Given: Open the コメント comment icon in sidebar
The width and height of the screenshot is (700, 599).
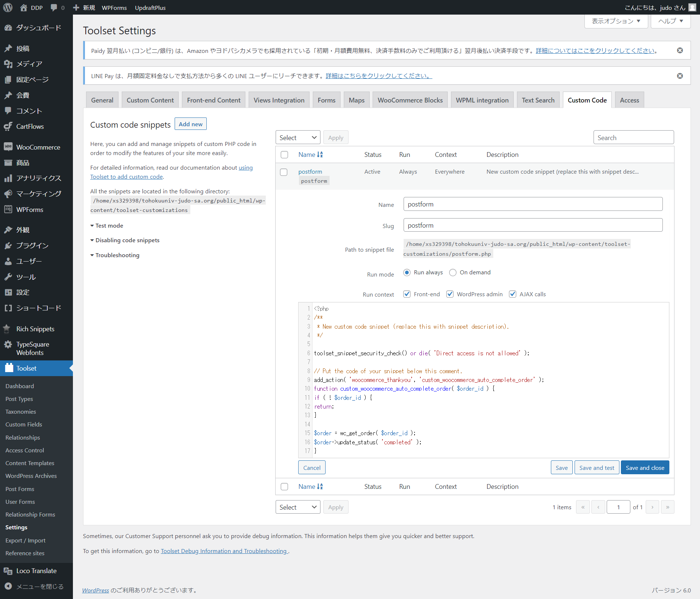Looking at the screenshot, I should tap(8, 111).
